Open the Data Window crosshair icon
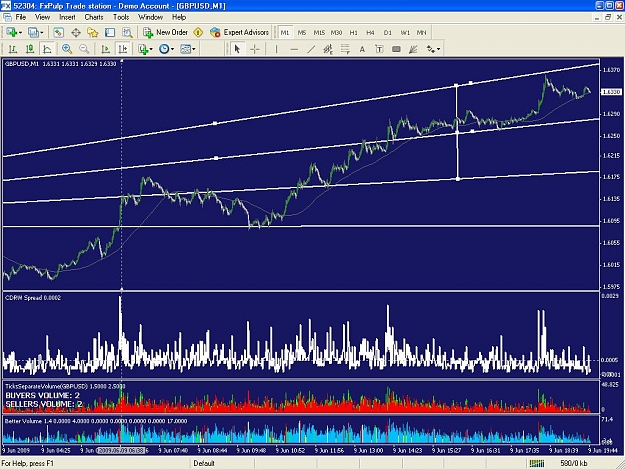This screenshot has width=625, height=469. point(76,33)
